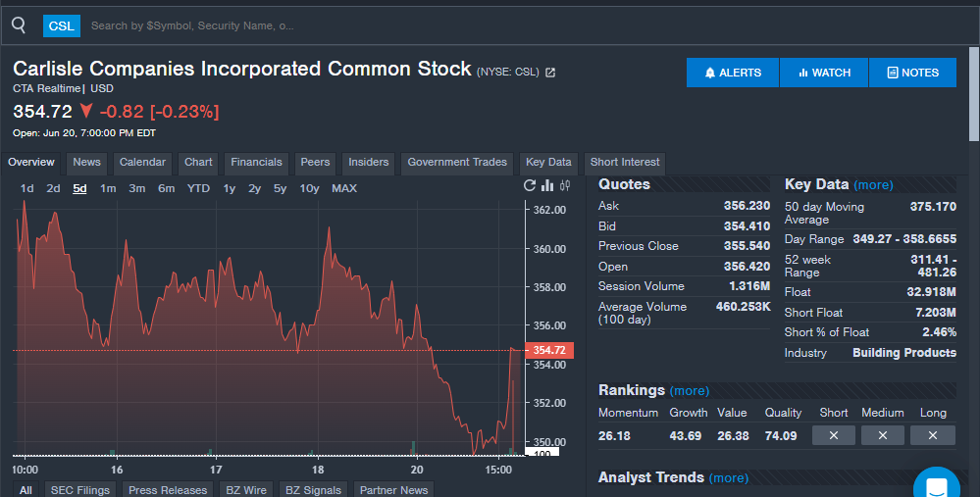Screen dimensions: 980x497
Task: Open the chat bubble widget
Action: 936,484
